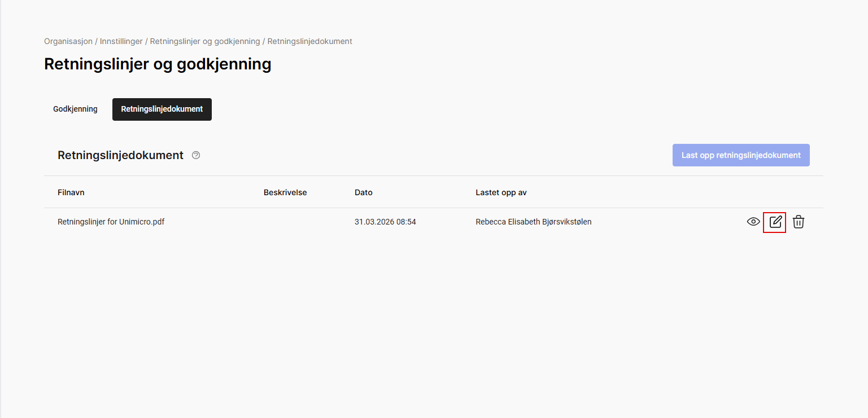The width and height of the screenshot is (868, 418).
Task: Switch to the Godkjenning tab
Action: [x=75, y=109]
